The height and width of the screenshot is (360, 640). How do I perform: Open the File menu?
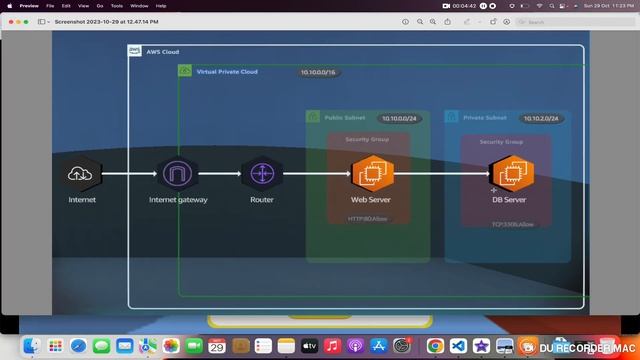50,6
